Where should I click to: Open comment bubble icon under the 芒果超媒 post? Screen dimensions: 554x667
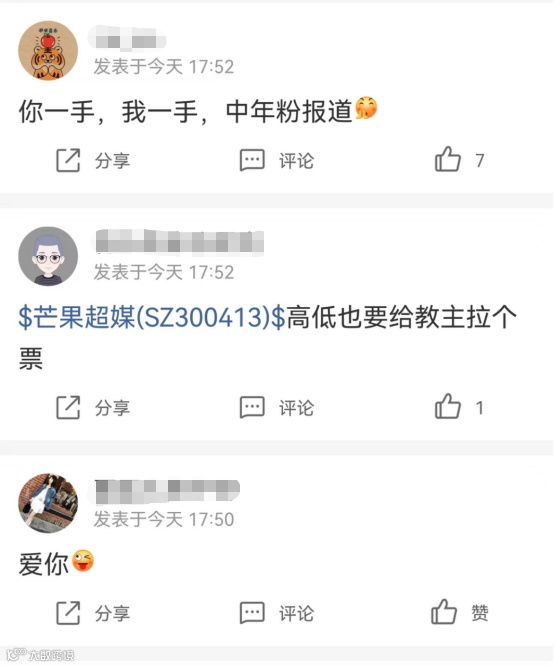point(252,408)
